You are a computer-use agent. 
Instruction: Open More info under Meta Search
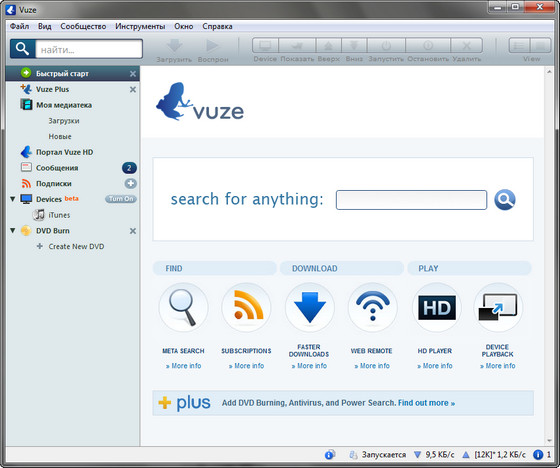[184, 366]
